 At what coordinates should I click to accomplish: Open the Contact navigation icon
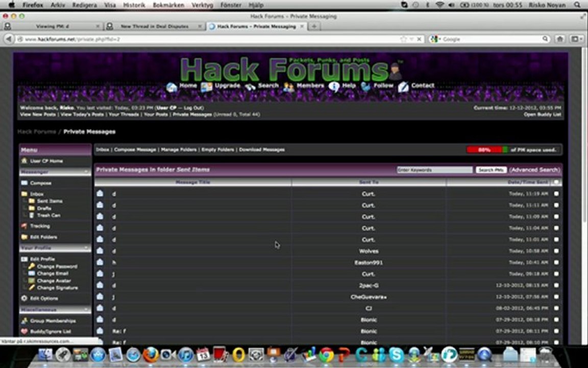coord(403,87)
